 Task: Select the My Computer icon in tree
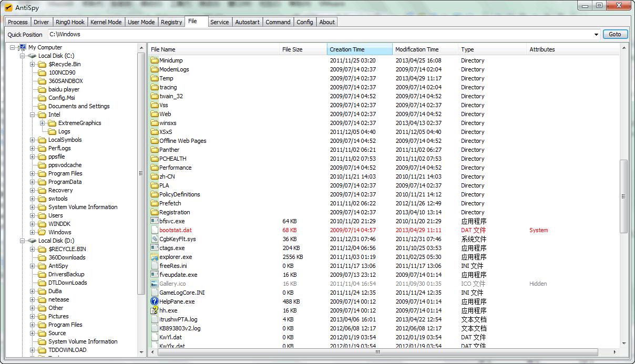23,47
